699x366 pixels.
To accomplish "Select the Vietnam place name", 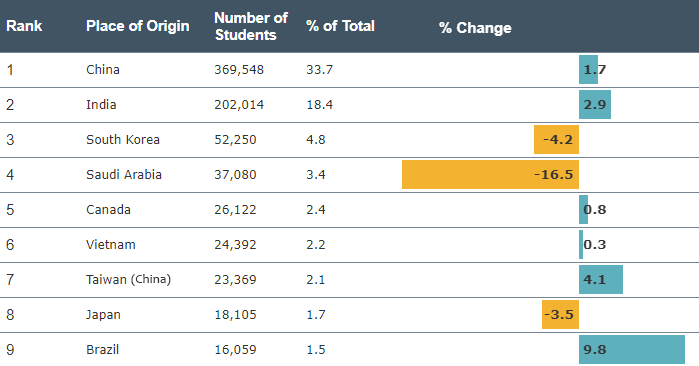I will coord(111,245).
